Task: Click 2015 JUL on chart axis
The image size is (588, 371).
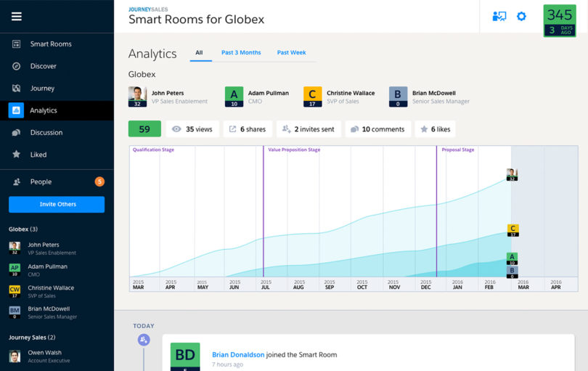Action: (266, 285)
